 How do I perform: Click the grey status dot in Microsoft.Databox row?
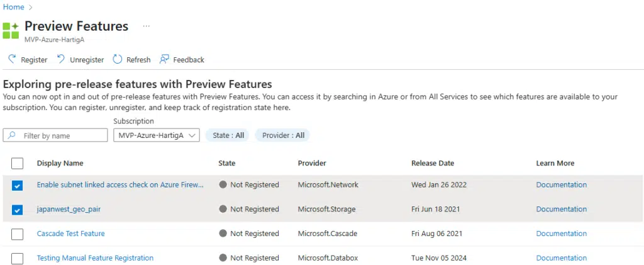tap(223, 258)
